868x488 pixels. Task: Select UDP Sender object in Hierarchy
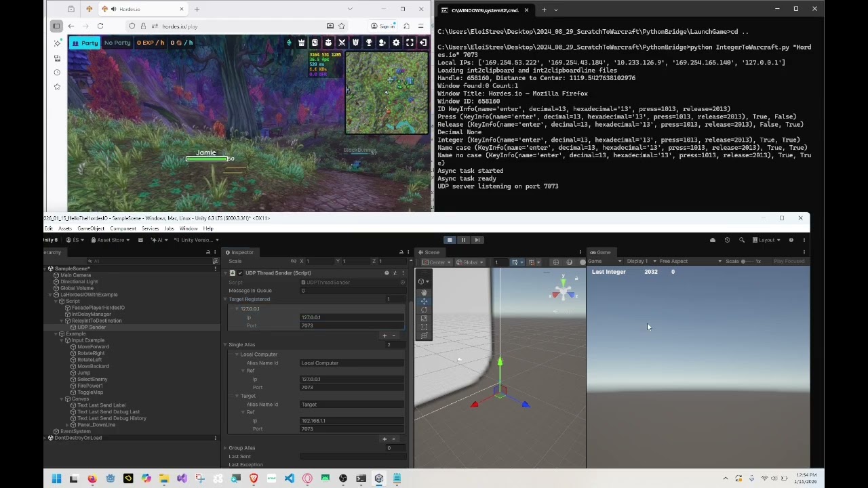click(x=92, y=327)
